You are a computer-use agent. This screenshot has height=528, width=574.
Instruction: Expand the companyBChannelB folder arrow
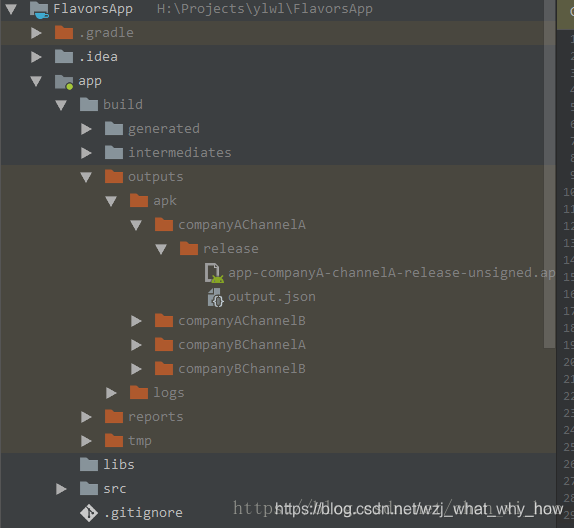136,369
